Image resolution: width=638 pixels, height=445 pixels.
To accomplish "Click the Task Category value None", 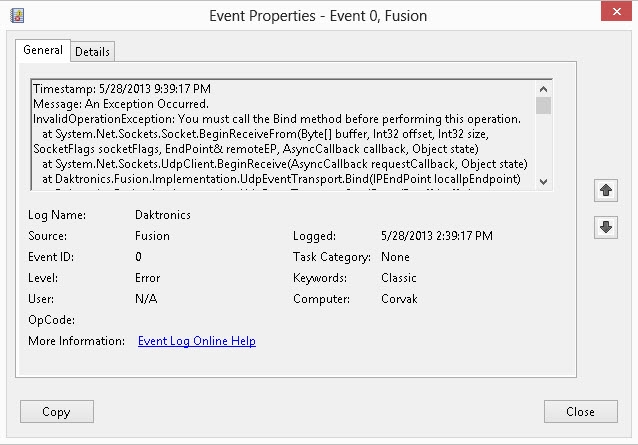I will (x=396, y=257).
